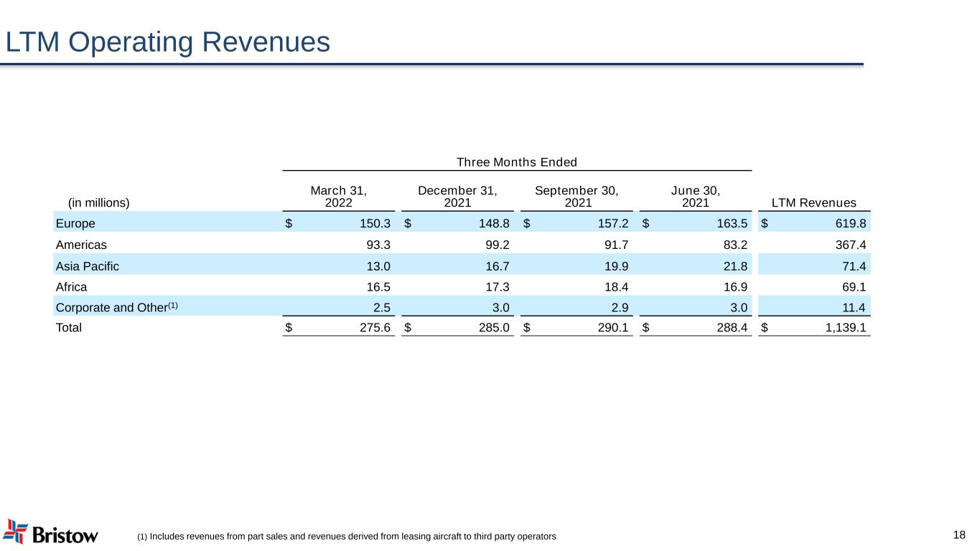Click the LTM Operating Revenues title

(x=168, y=42)
